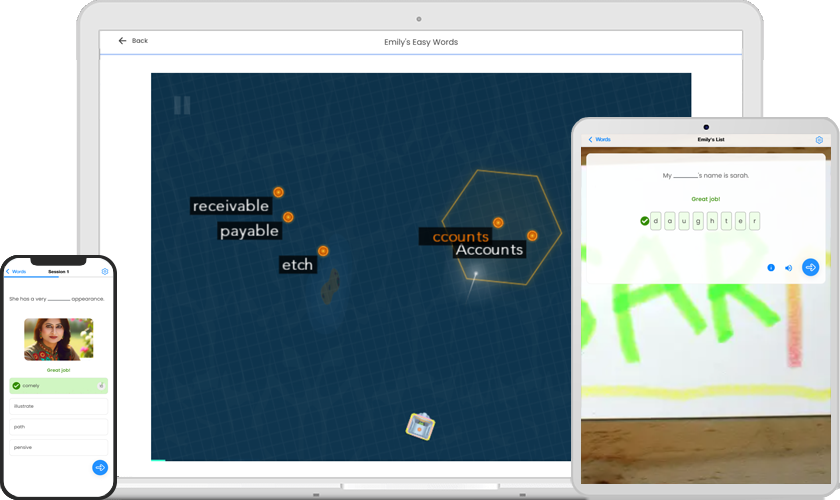Viewport: 840px width, 500px height.
Task: Click the blue session progress bar on phone
Action: (32, 277)
